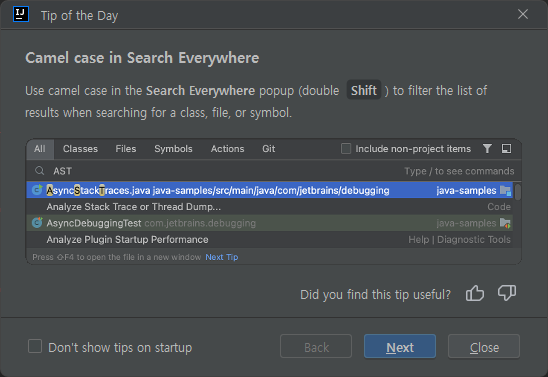This screenshot has height=377, width=548.
Task: Click the Close button
Action: click(x=484, y=346)
